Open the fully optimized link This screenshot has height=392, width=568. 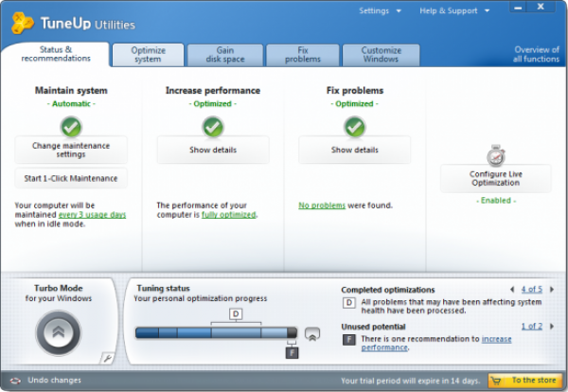point(229,215)
